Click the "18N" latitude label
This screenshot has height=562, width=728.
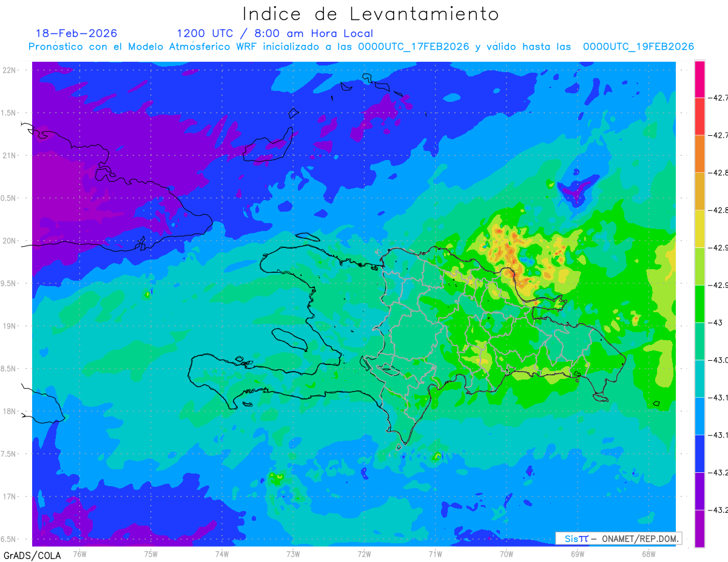(x=10, y=411)
